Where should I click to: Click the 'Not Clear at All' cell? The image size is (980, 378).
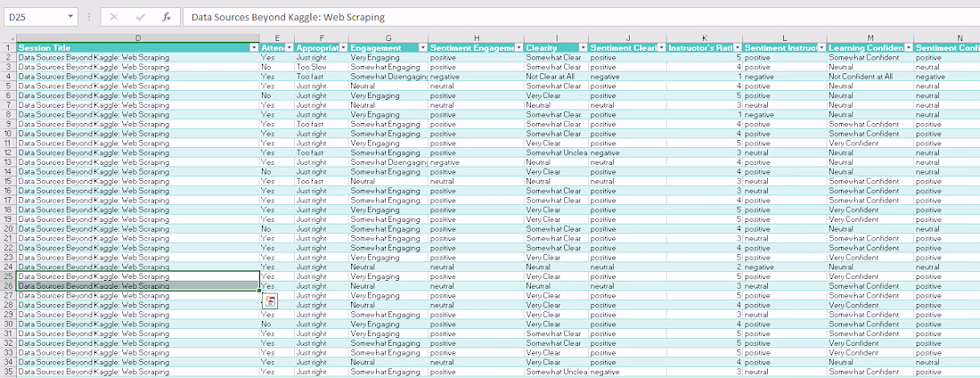(556, 77)
